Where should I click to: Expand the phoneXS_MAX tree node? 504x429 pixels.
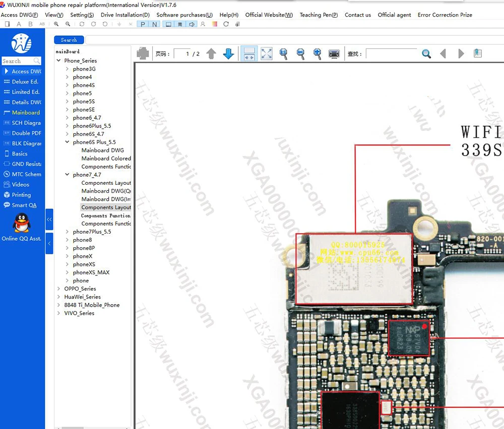(67, 272)
